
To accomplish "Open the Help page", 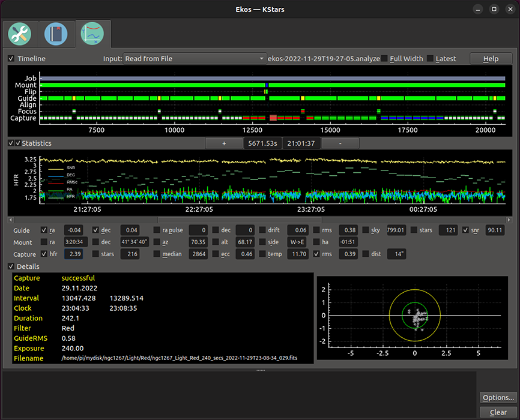I will 491,58.
